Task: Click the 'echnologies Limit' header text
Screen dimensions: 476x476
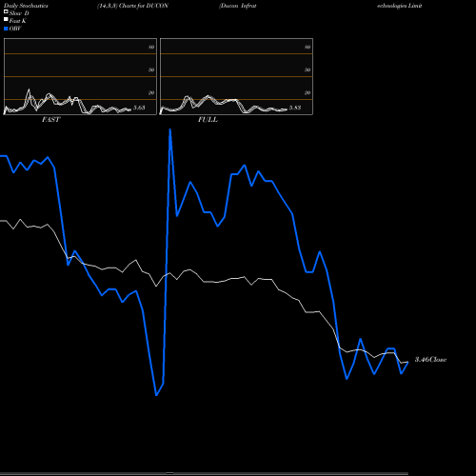Action: pyautogui.click(x=400, y=6)
